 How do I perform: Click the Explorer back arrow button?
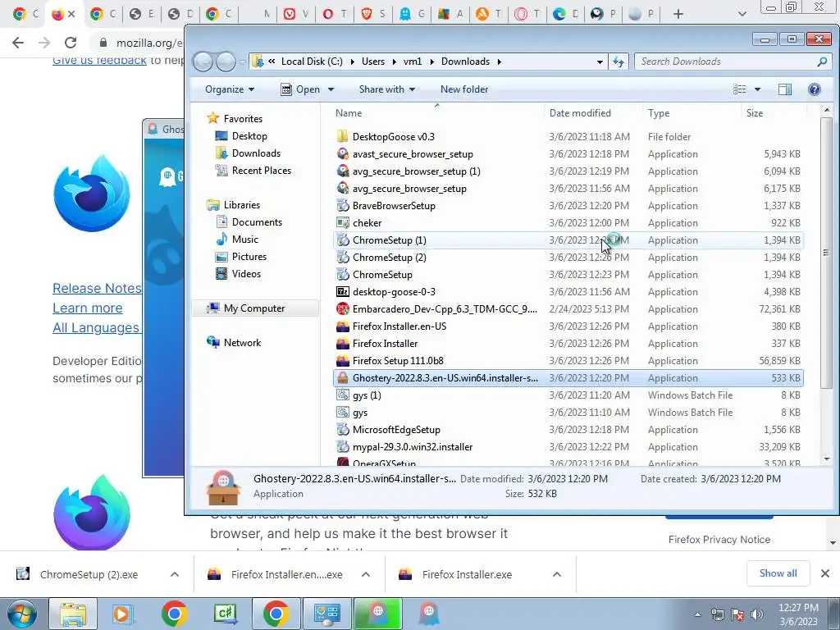tap(203, 62)
